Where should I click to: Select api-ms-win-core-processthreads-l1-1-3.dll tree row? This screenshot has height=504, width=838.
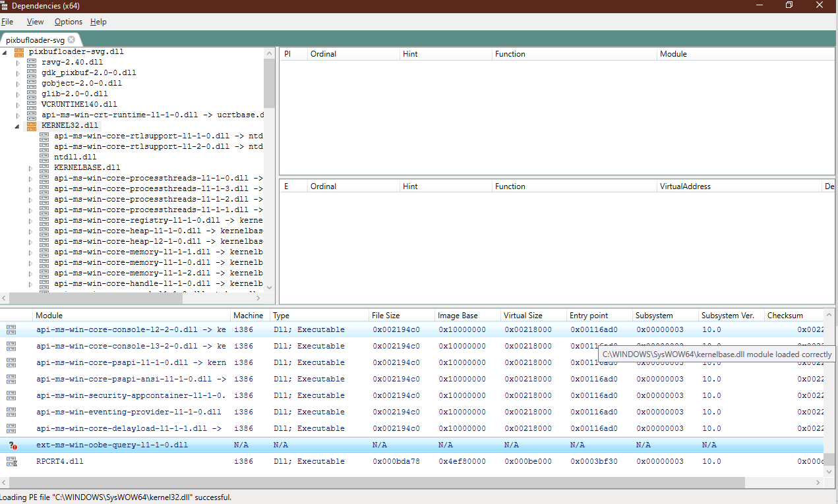(158, 188)
